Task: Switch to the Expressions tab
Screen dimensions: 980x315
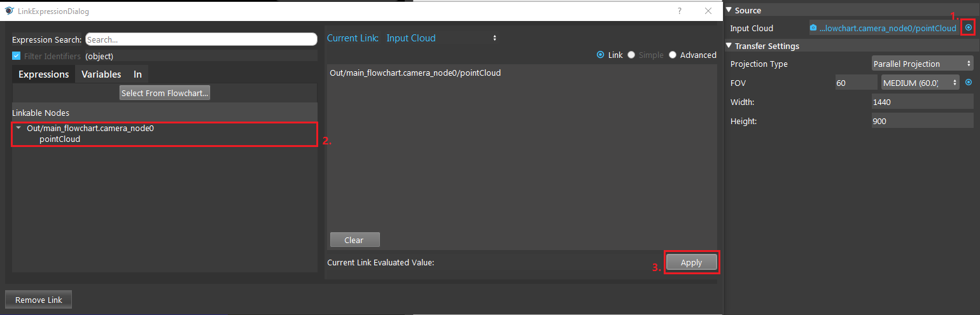Action: [43, 74]
